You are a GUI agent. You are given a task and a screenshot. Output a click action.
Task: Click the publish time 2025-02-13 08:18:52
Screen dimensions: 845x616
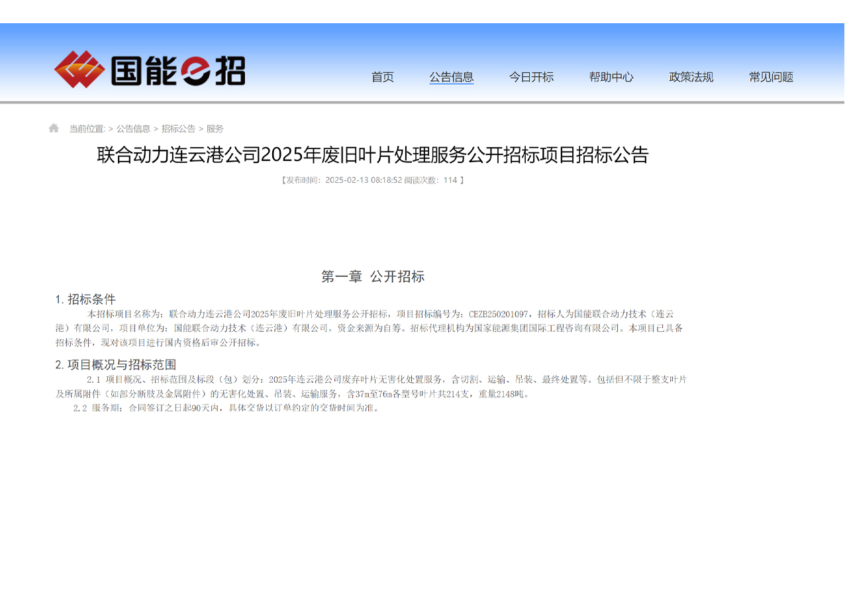pos(364,180)
